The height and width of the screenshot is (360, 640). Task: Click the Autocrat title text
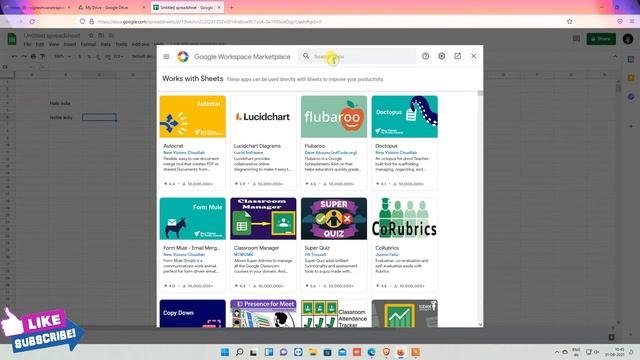(173, 146)
